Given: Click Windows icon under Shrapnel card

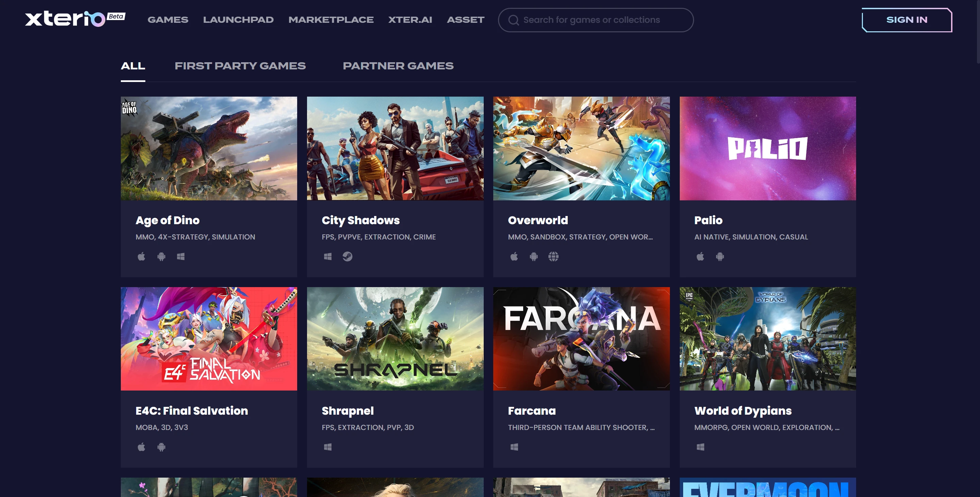Looking at the screenshot, I should (327, 447).
